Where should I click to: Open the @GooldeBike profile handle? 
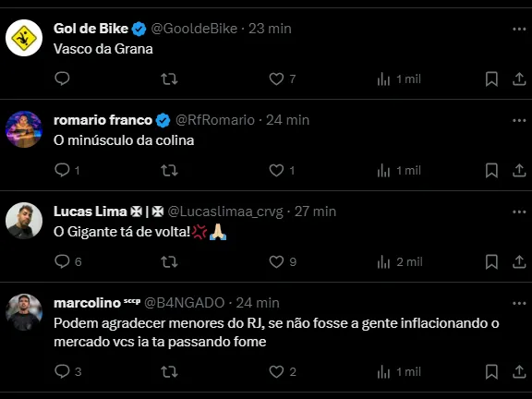pos(194,29)
